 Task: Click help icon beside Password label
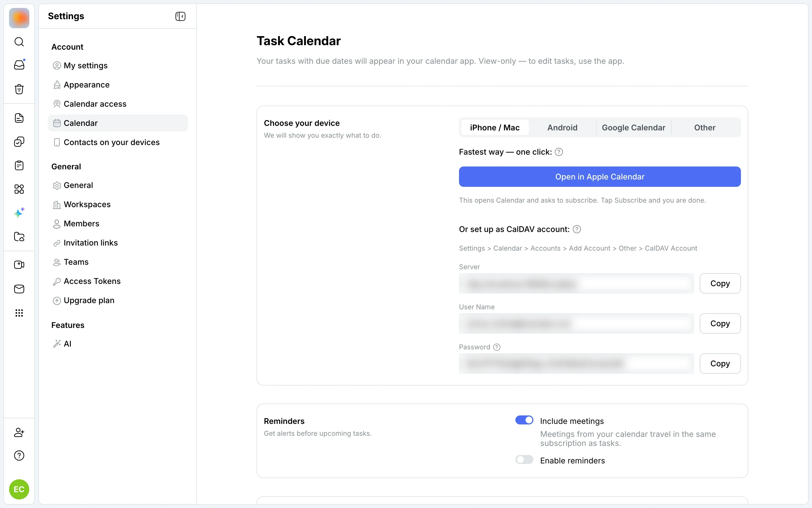[x=497, y=347]
